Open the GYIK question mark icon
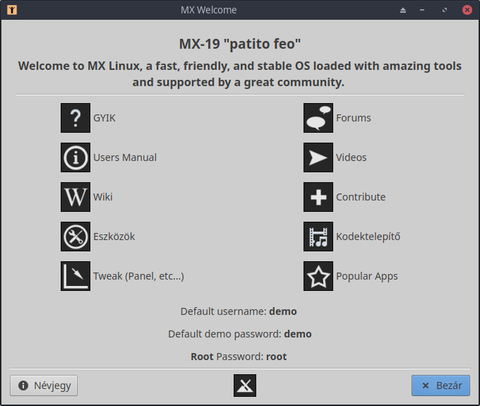480x406 pixels. [x=75, y=118]
